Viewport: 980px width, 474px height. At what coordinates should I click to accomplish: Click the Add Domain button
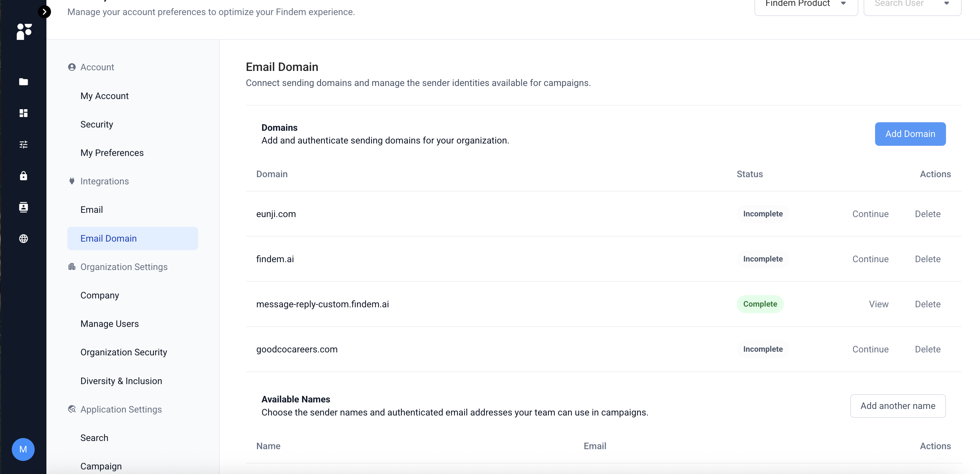[910, 134]
